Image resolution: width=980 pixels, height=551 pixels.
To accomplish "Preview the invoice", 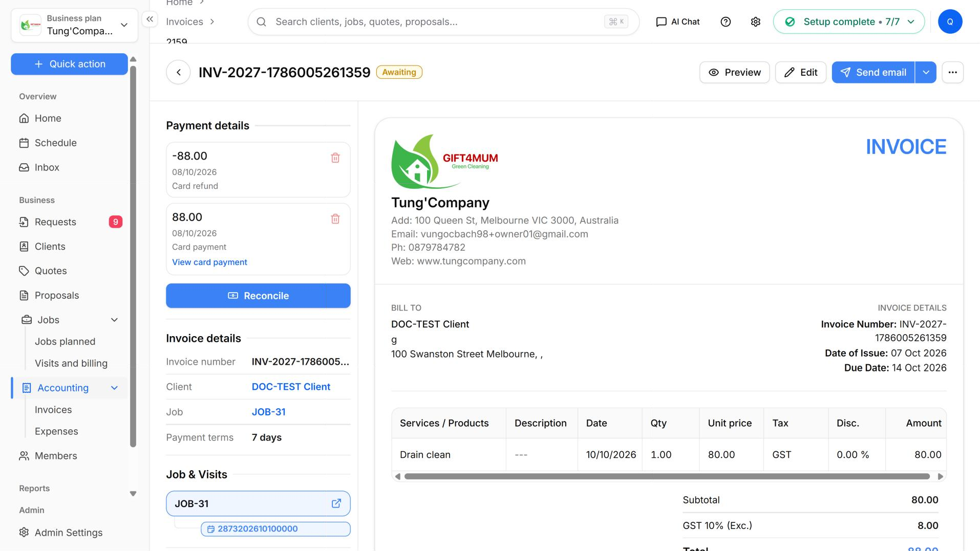I will tap(734, 72).
